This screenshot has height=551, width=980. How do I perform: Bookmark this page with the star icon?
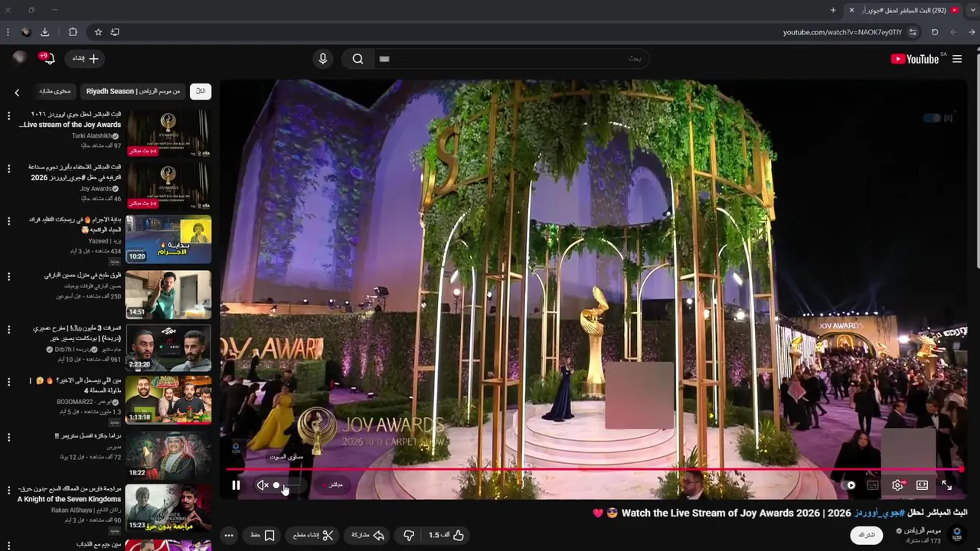tap(98, 32)
